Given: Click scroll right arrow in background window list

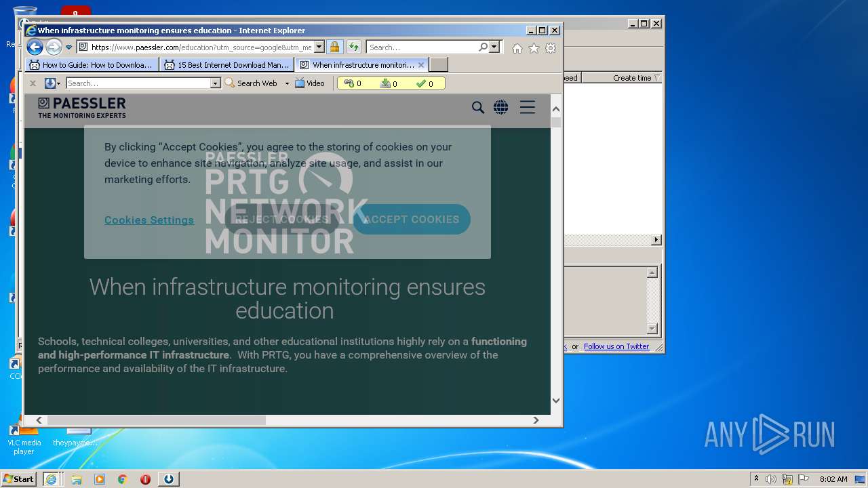Looking at the screenshot, I should pyautogui.click(x=656, y=240).
